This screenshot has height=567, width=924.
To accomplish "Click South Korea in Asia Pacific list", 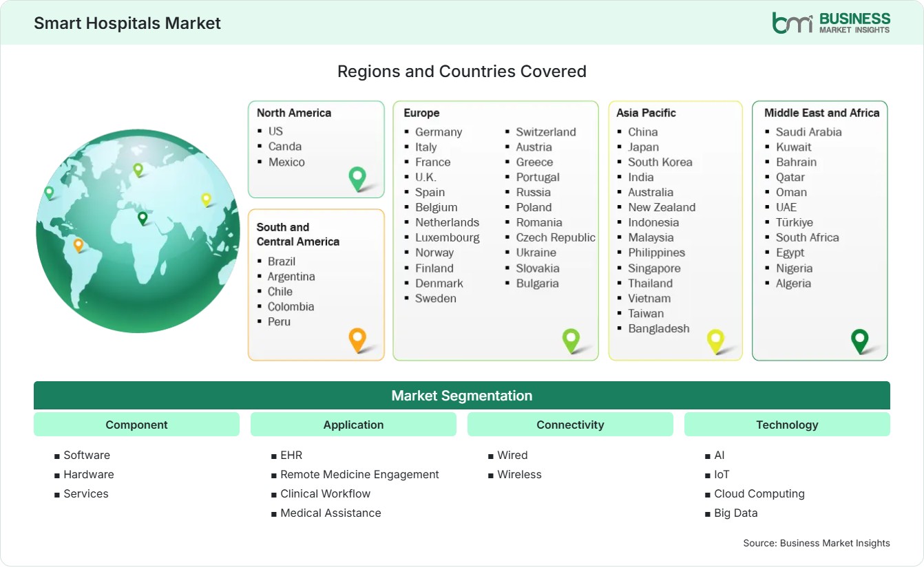I will coord(660,162).
